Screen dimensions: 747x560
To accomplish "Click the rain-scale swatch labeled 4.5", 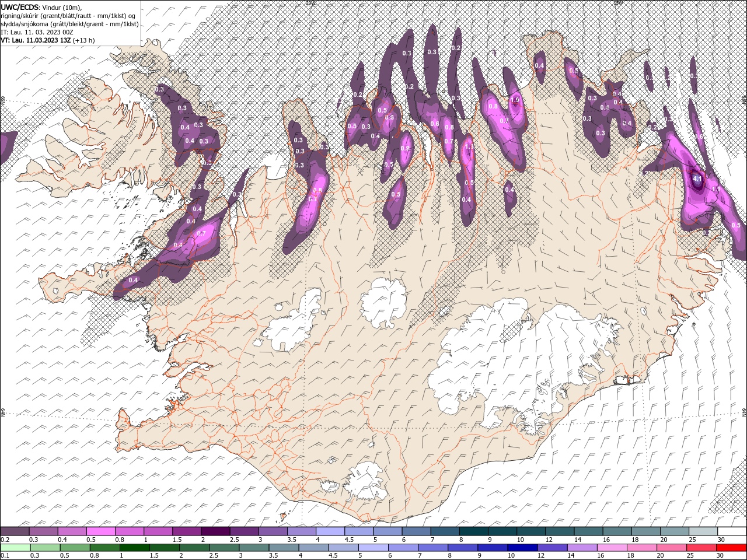I will [x=343, y=548].
